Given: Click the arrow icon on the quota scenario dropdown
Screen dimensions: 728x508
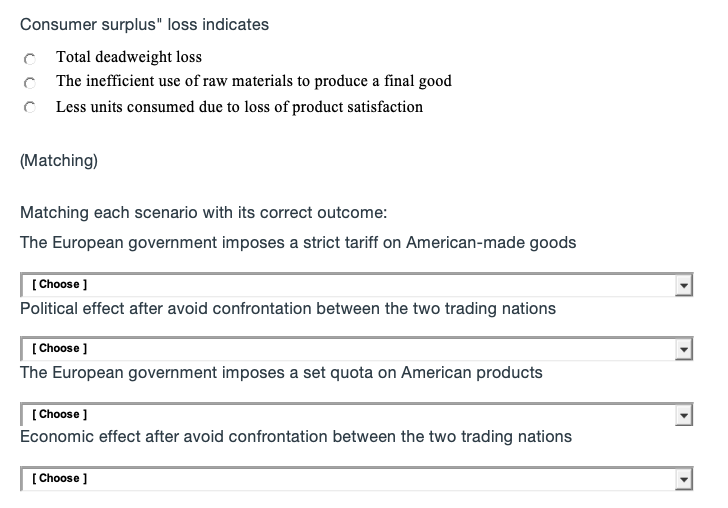Looking at the screenshot, I should [x=684, y=414].
